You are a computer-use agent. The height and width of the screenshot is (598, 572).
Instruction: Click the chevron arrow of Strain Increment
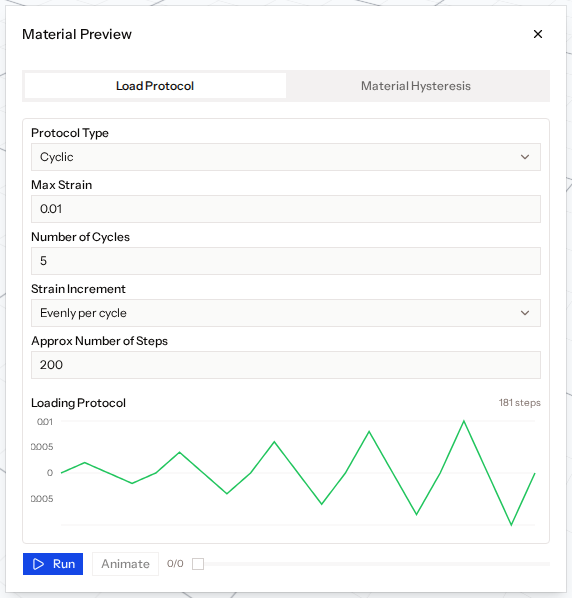tap(525, 313)
